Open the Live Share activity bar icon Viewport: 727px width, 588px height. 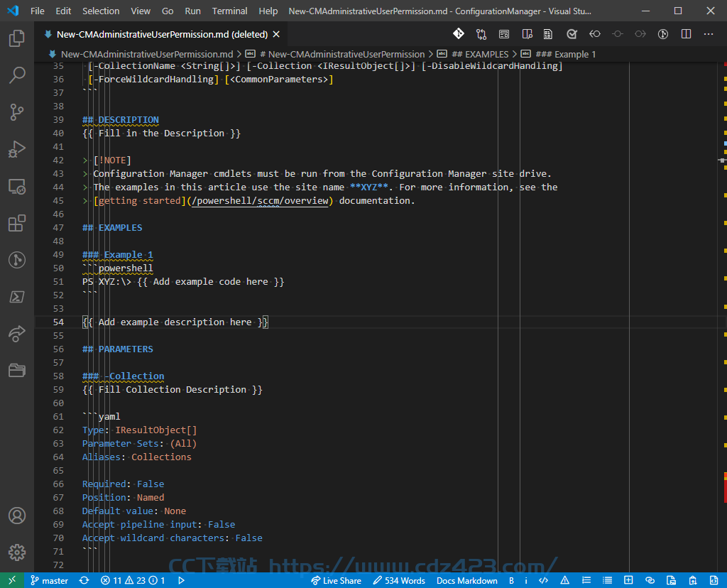17,334
